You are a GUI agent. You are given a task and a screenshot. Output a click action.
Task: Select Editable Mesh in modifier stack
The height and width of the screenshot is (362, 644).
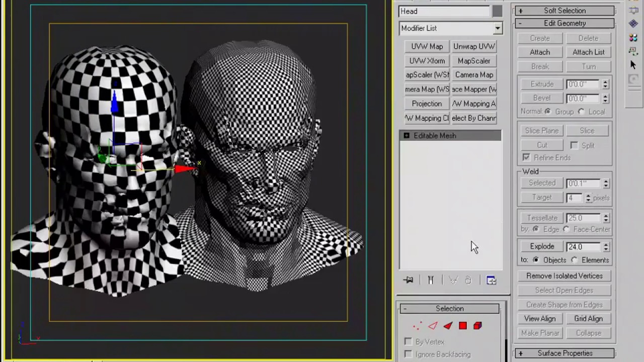click(x=450, y=136)
